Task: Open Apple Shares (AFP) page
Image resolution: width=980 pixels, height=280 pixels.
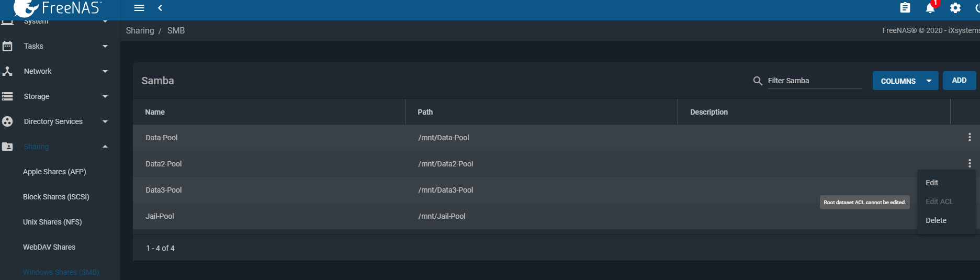Action: [54, 172]
